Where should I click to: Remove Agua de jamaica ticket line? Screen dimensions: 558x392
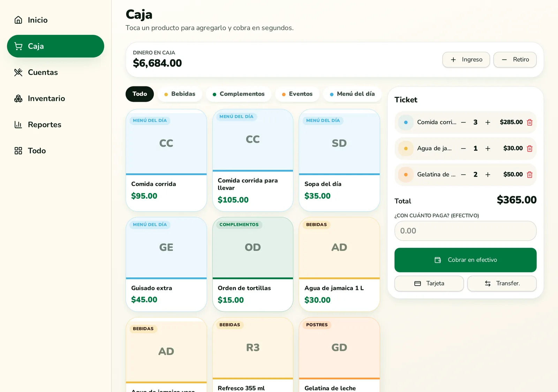529,148
